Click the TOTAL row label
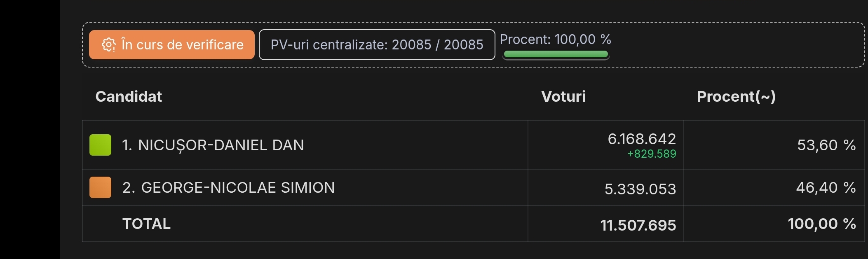Screen dimensions: 868x259 146,224
